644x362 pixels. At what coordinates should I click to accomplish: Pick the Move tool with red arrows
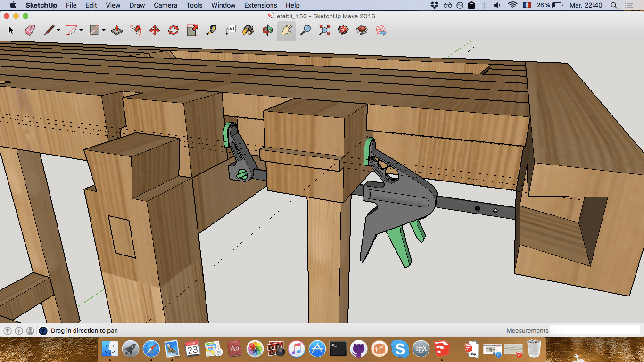tap(154, 31)
